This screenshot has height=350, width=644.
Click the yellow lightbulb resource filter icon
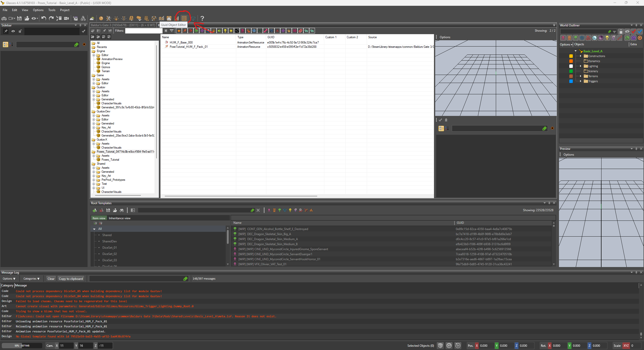click(x=225, y=31)
